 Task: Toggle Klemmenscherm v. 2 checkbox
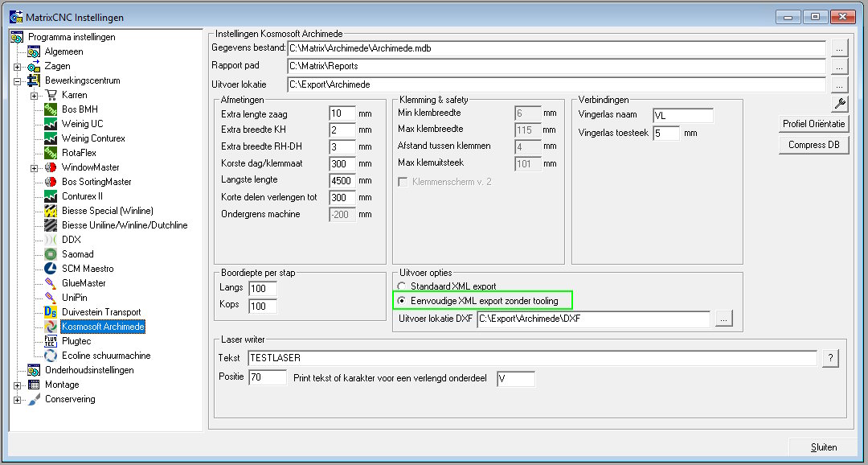[403, 181]
